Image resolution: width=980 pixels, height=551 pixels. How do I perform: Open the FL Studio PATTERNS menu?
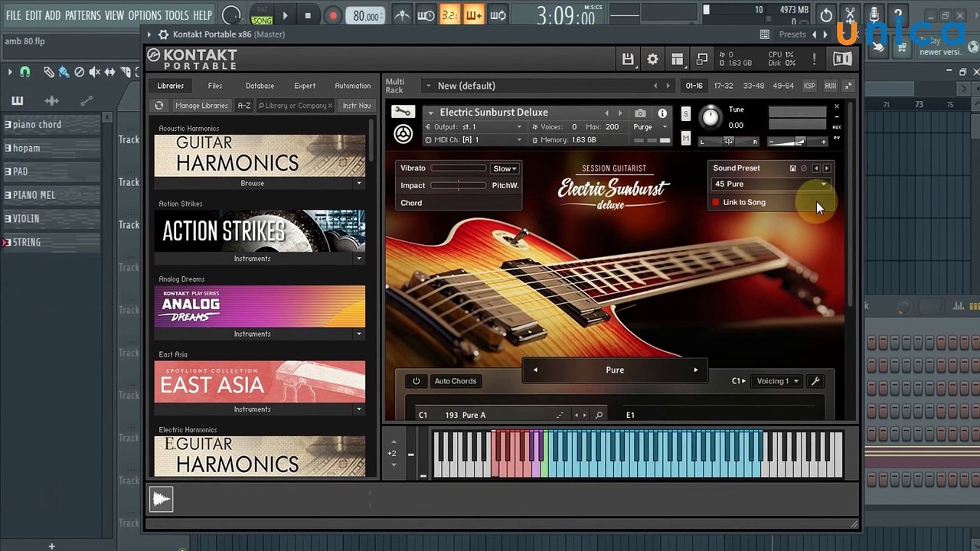click(83, 15)
